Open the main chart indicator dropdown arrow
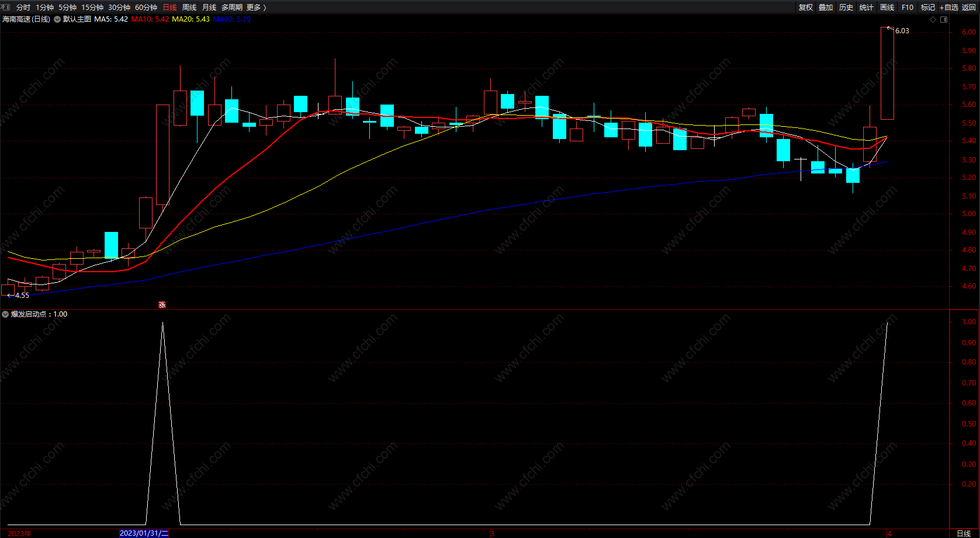 coord(57,19)
